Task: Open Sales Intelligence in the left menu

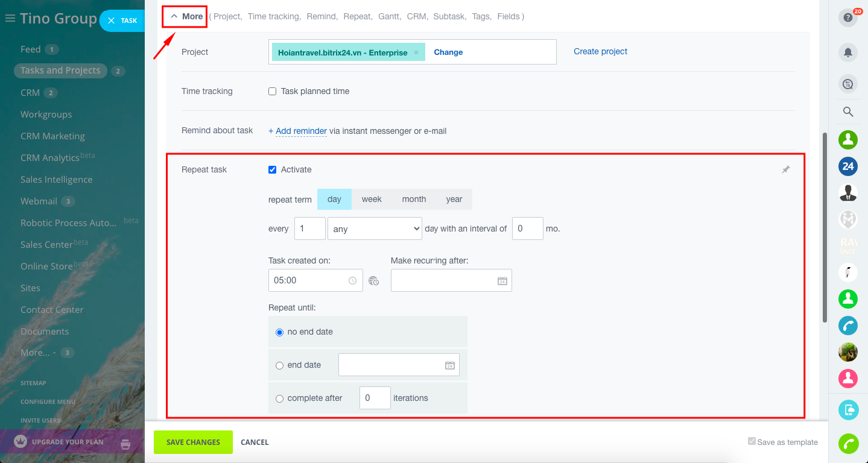Action: click(56, 180)
